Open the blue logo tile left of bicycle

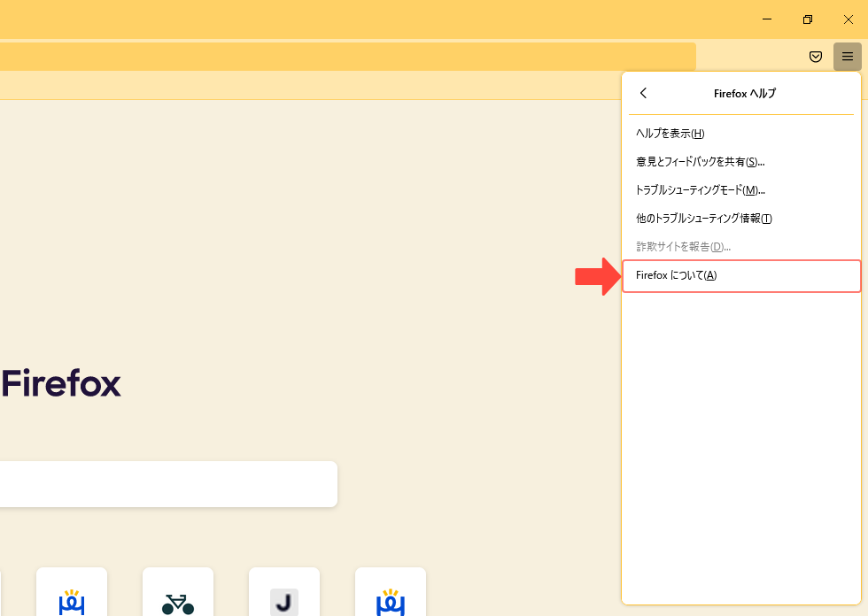(x=72, y=592)
